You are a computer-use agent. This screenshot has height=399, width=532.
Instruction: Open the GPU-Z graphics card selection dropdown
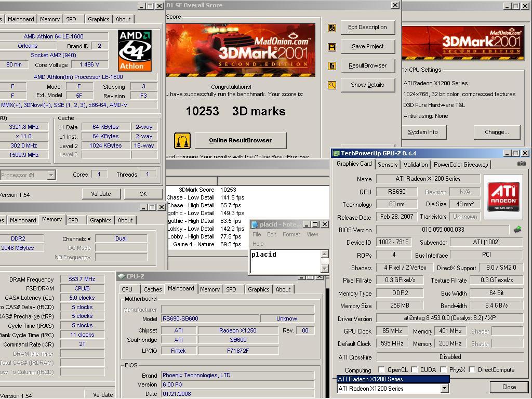pos(445,388)
